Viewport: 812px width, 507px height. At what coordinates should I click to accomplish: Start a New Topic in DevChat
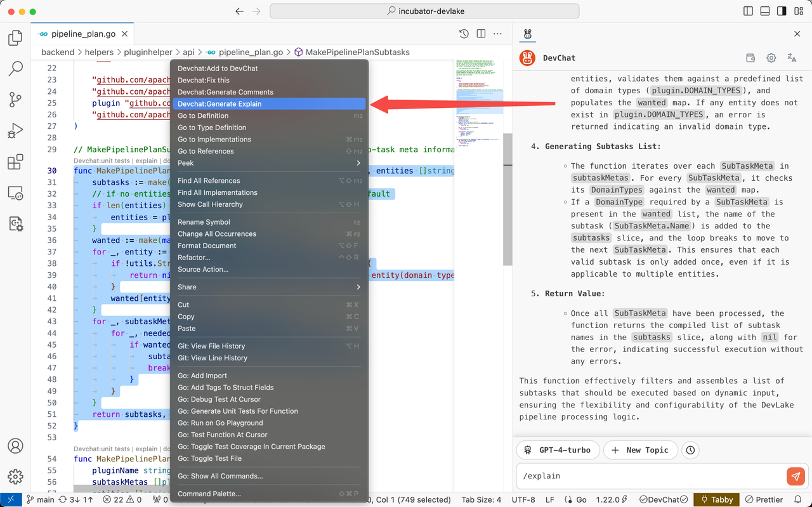[640, 450]
